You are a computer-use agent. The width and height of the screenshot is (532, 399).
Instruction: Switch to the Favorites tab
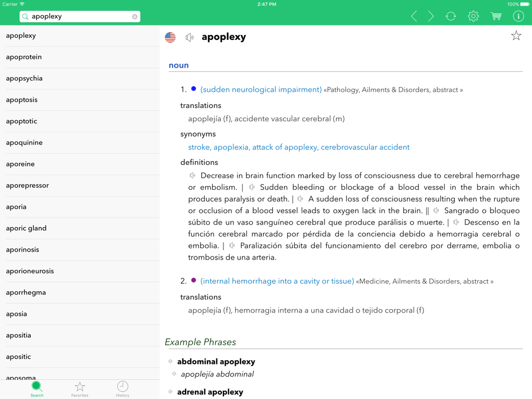pos(80,389)
